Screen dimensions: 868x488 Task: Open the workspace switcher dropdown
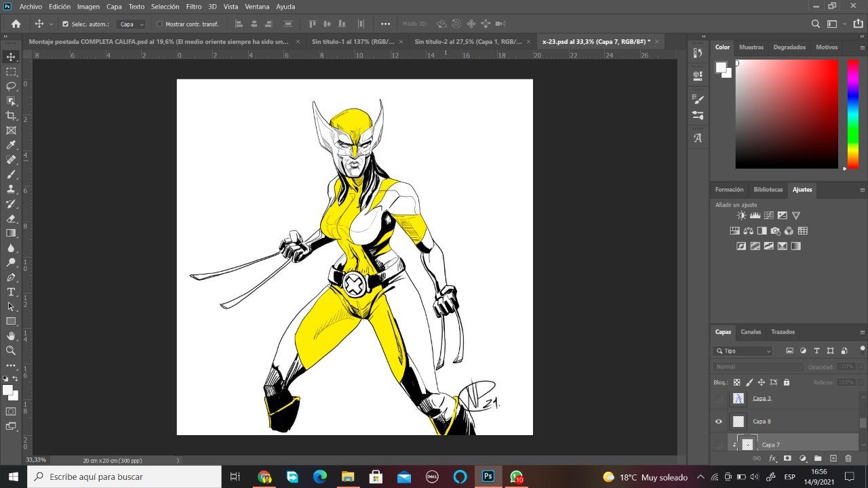tap(835, 24)
